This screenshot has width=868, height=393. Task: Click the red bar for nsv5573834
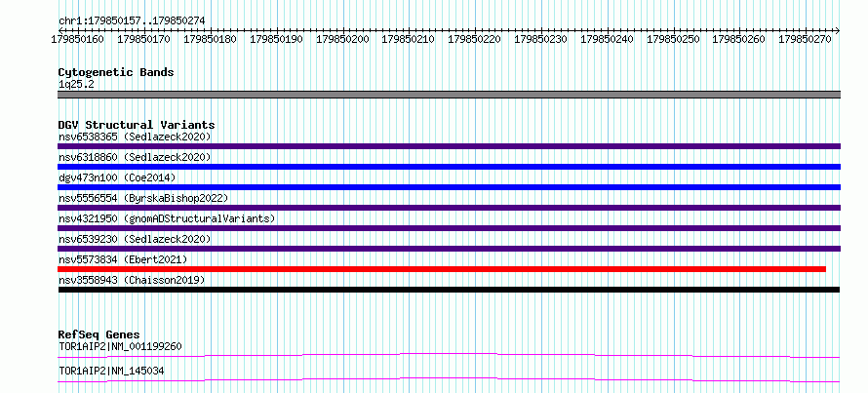[x=442, y=269]
